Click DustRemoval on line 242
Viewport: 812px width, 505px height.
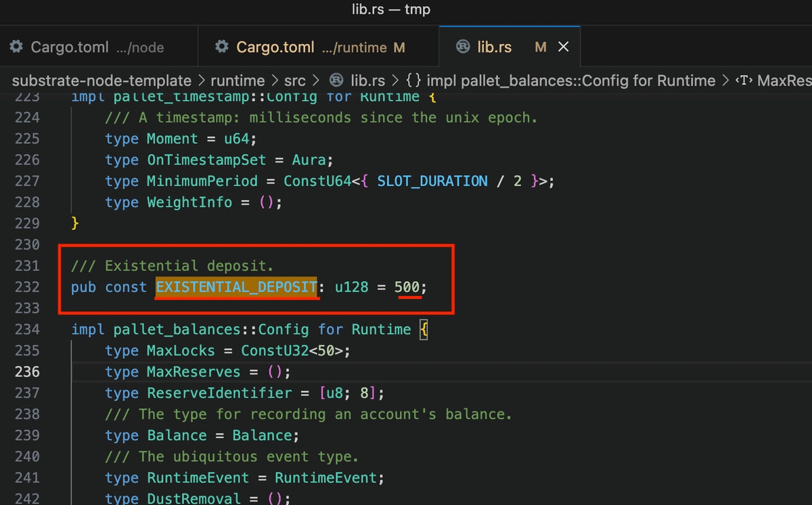pyautogui.click(x=194, y=498)
